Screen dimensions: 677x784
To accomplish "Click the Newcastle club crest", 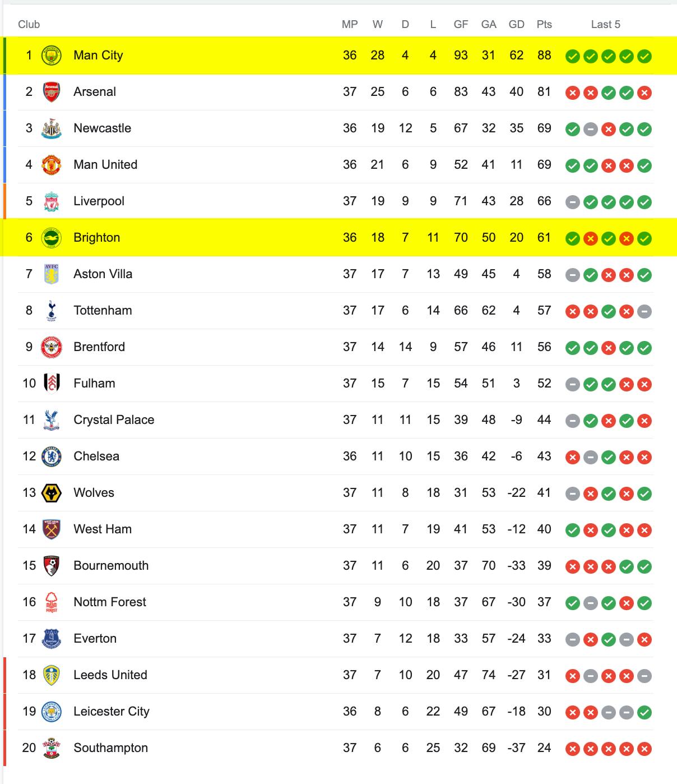I will pos(52,128).
